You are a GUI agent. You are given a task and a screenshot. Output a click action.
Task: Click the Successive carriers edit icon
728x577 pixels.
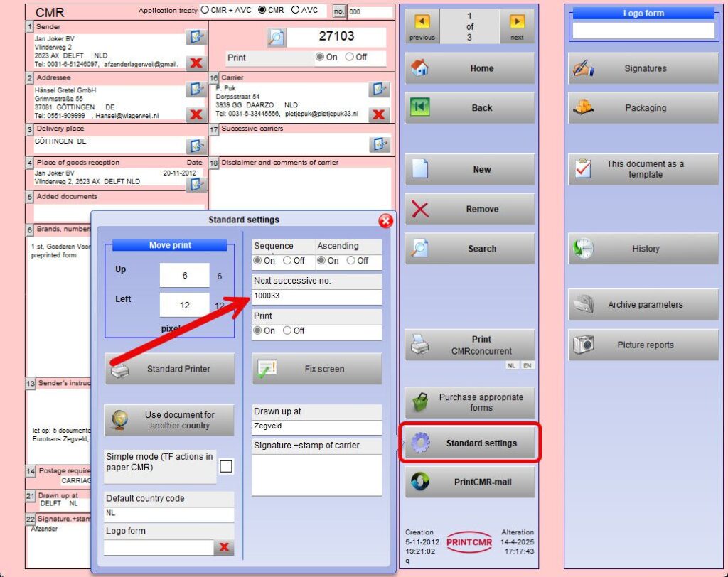pos(379,144)
